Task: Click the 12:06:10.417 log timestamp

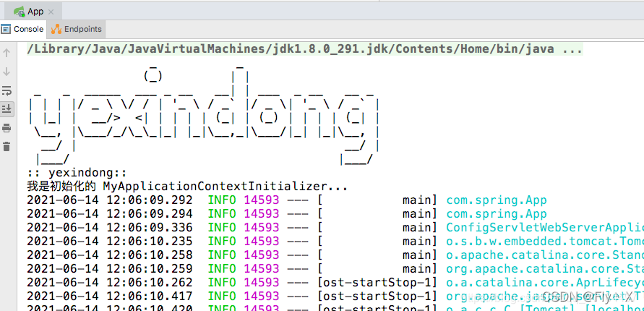Action: (110, 296)
